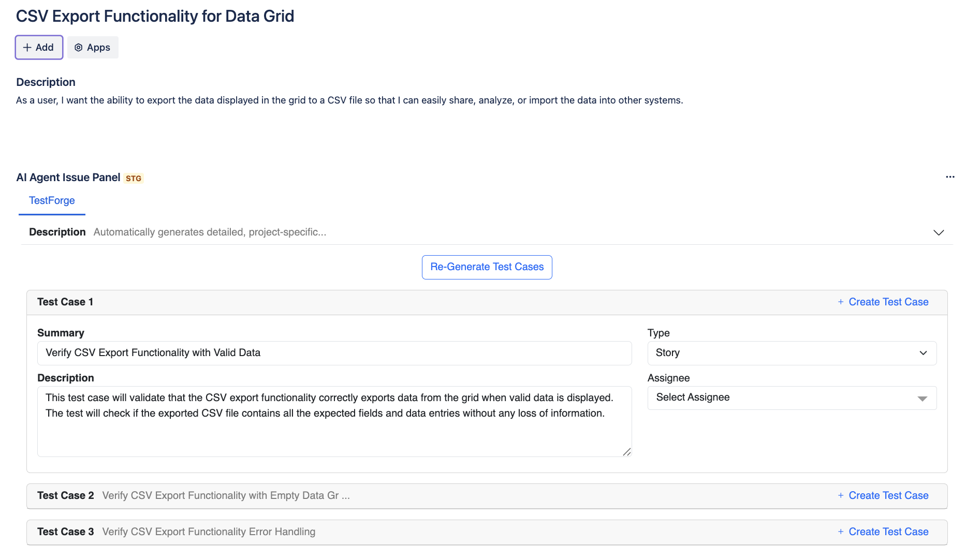Switch to the TestForge tab
Viewport: 966px width, 560px height.
(x=52, y=201)
